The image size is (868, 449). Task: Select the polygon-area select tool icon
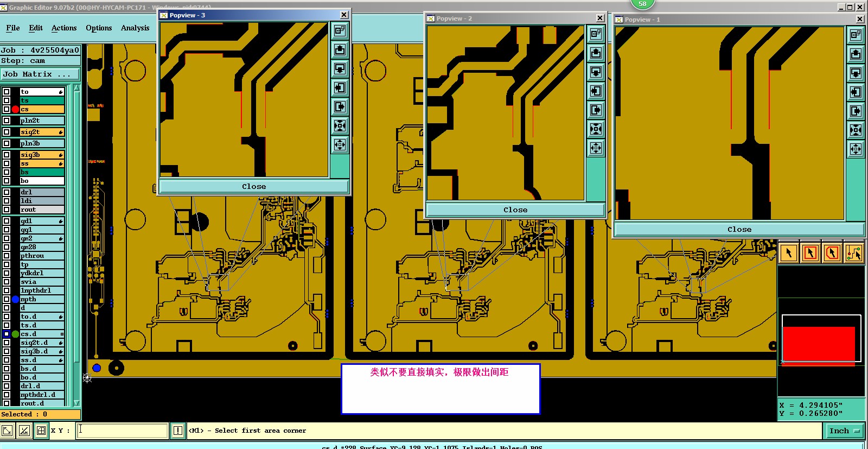coord(832,253)
